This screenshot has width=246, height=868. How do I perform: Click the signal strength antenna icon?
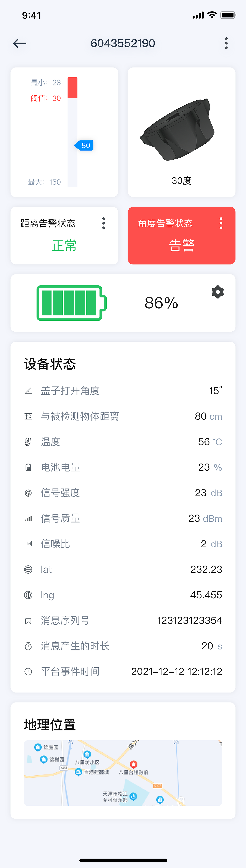pyautogui.click(x=28, y=493)
